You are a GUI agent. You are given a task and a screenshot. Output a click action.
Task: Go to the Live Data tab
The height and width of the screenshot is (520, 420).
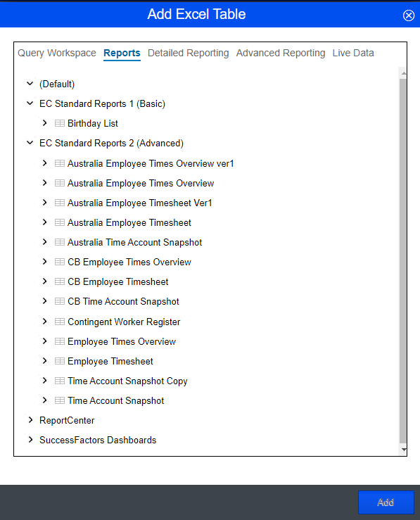pyautogui.click(x=353, y=53)
